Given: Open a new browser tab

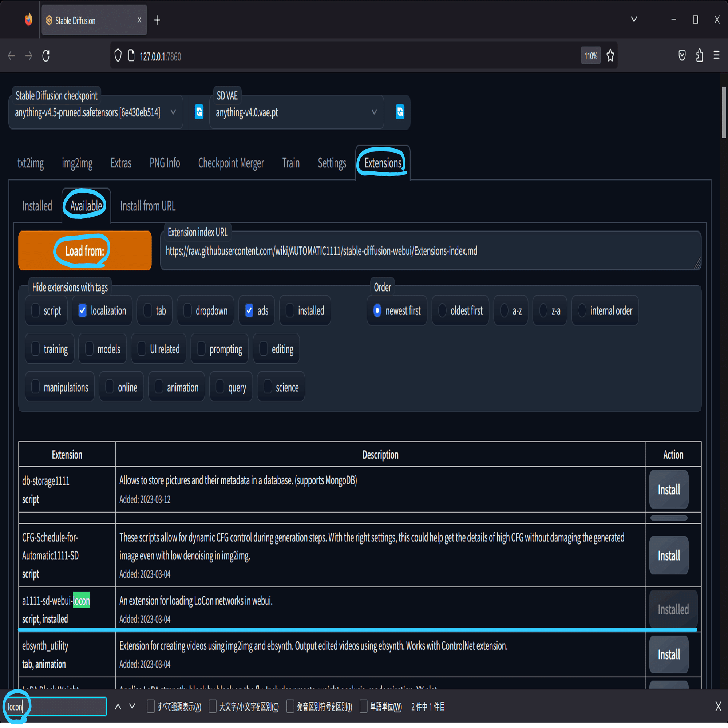Looking at the screenshot, I should [157, 20].
